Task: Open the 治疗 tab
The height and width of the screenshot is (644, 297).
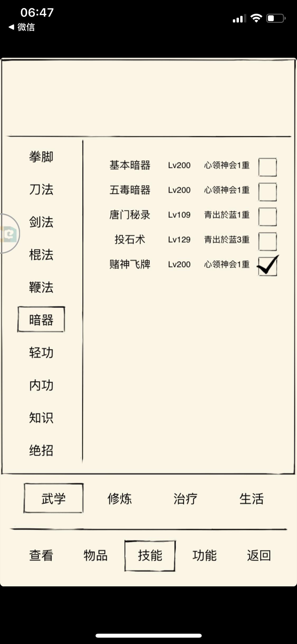Action: pos(185,499)
